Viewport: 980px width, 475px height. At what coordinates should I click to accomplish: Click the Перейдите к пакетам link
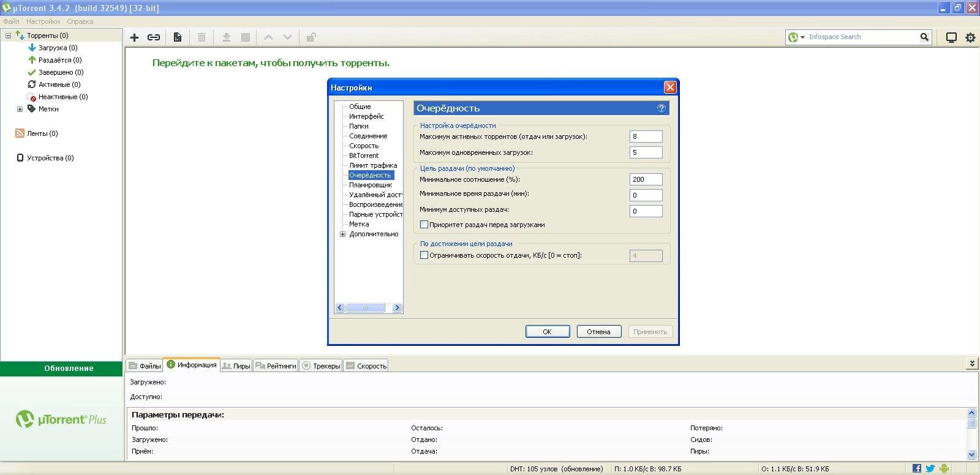tap(271, 63)
